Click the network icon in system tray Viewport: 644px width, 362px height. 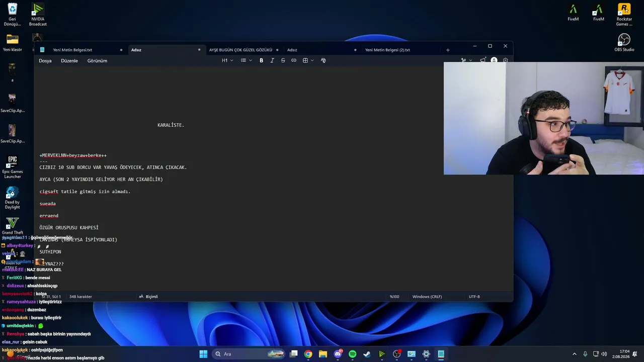(x=596, y=354)
